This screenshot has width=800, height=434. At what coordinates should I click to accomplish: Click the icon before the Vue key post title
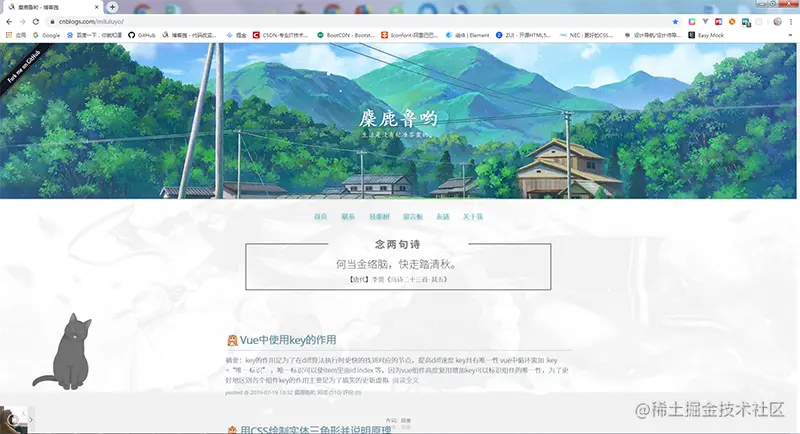pyautogui.click(x=232, y=341)
